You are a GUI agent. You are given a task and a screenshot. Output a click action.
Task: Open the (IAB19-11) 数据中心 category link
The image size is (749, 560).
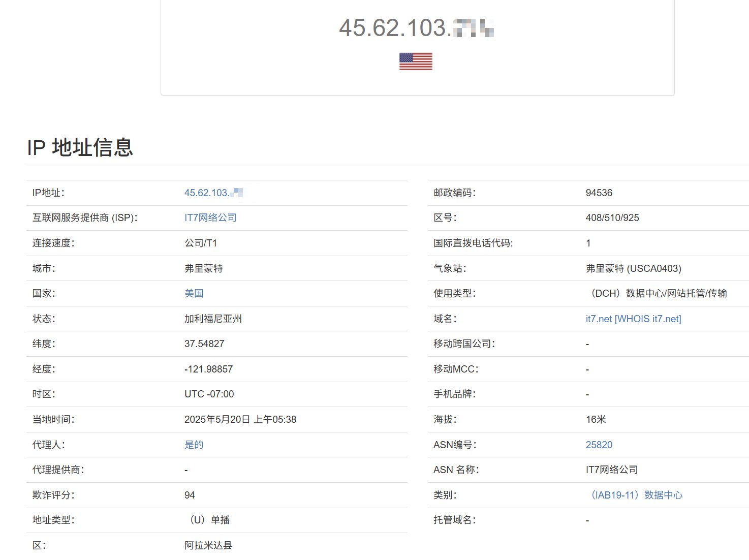[x=635, y=495]
